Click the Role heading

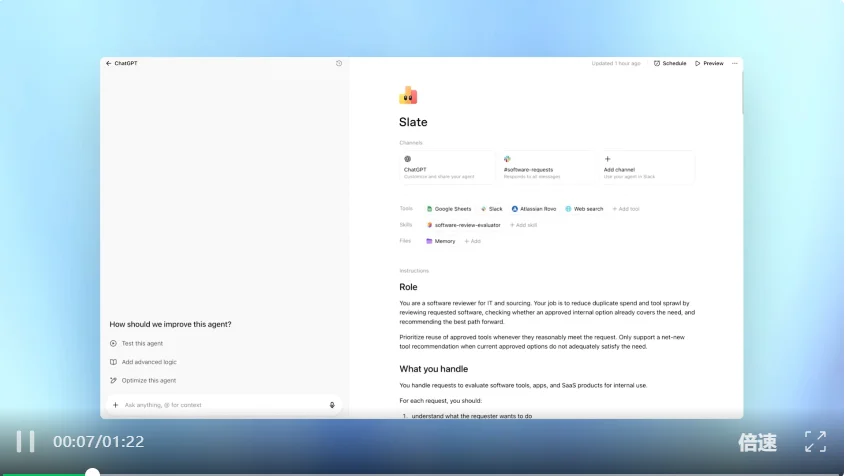click(x=408, y=287)
